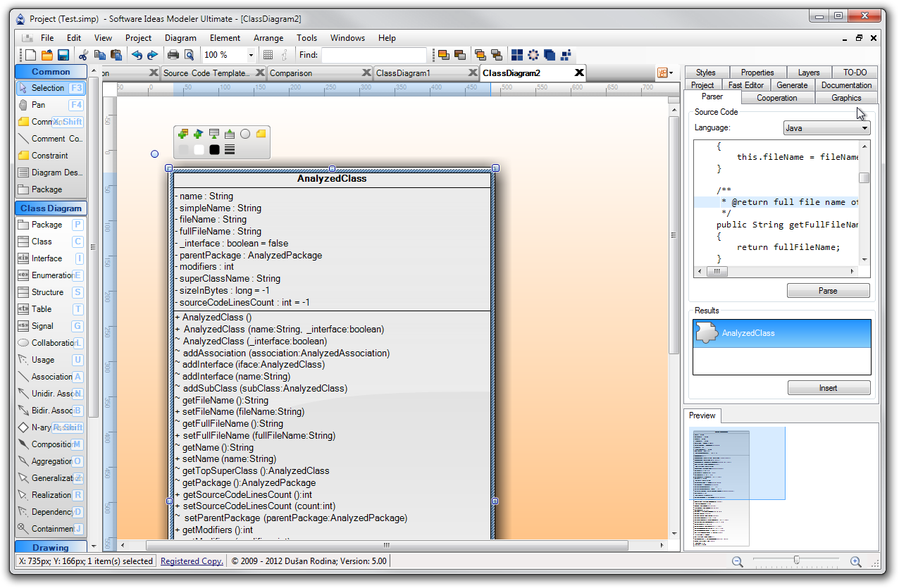Select the Realization tool

51,495
